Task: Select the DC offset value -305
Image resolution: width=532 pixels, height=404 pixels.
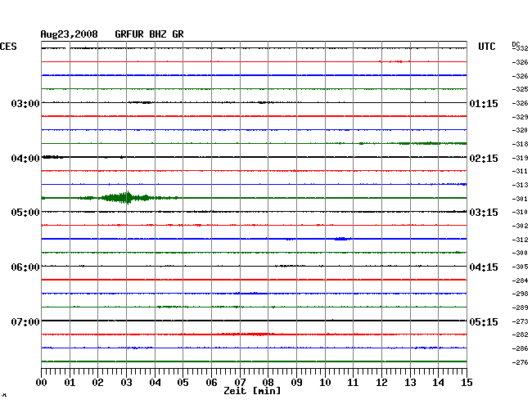Action: tap(520, 267)
